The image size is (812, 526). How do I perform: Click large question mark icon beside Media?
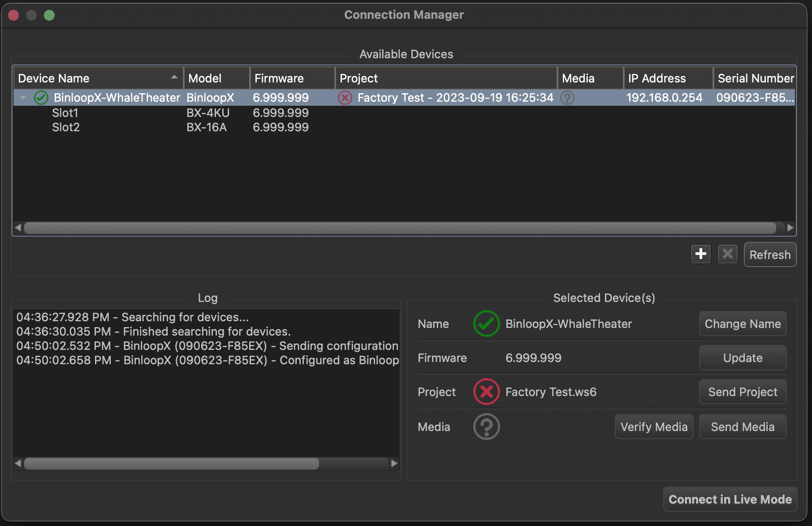[486, 427]
